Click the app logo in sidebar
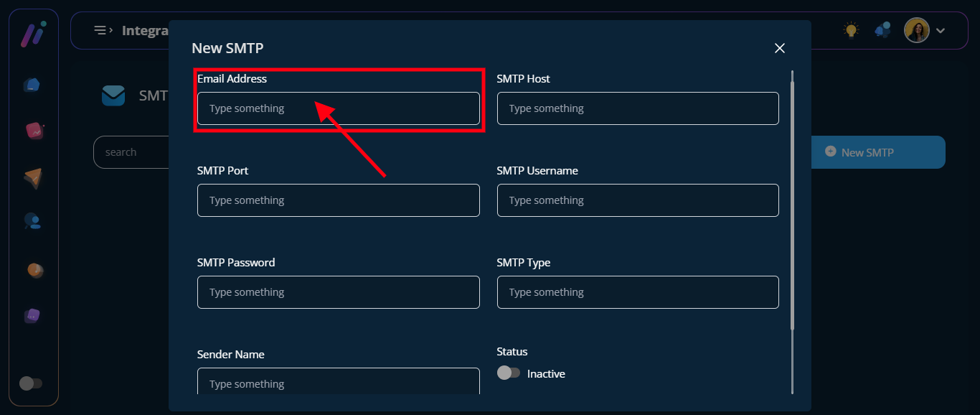Viewport: 980px width, 415px height. click(33, 34)
